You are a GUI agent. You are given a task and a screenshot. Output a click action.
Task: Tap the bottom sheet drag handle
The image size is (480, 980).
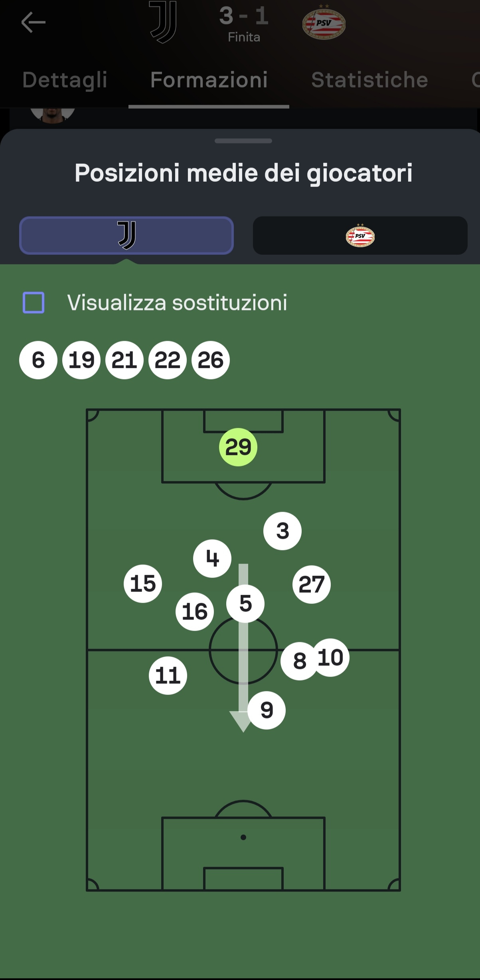tap(243, 141)
